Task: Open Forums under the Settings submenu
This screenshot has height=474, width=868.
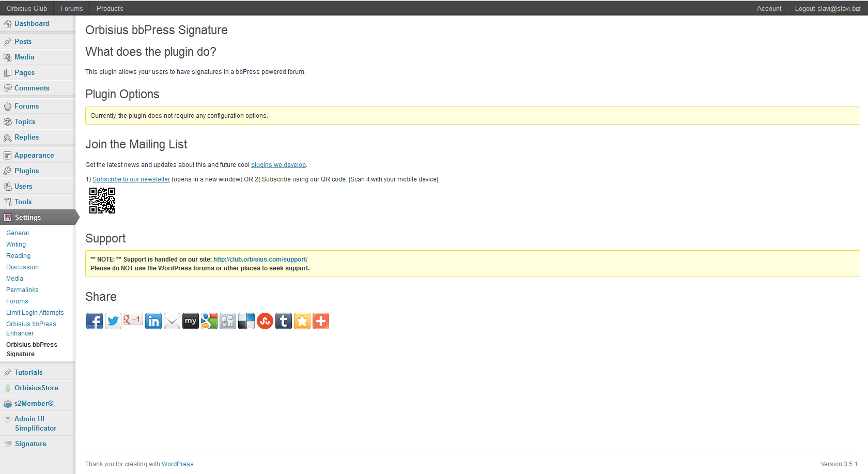Action: pos(17,301)
